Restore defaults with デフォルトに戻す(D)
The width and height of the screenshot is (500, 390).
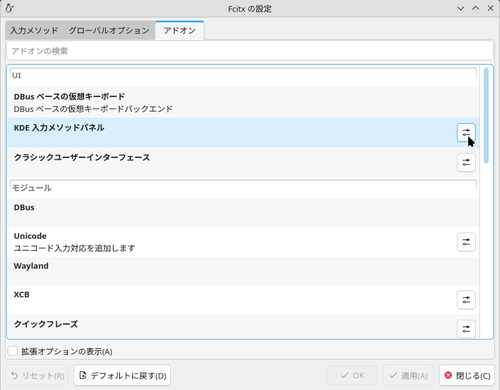coord(122,376)
